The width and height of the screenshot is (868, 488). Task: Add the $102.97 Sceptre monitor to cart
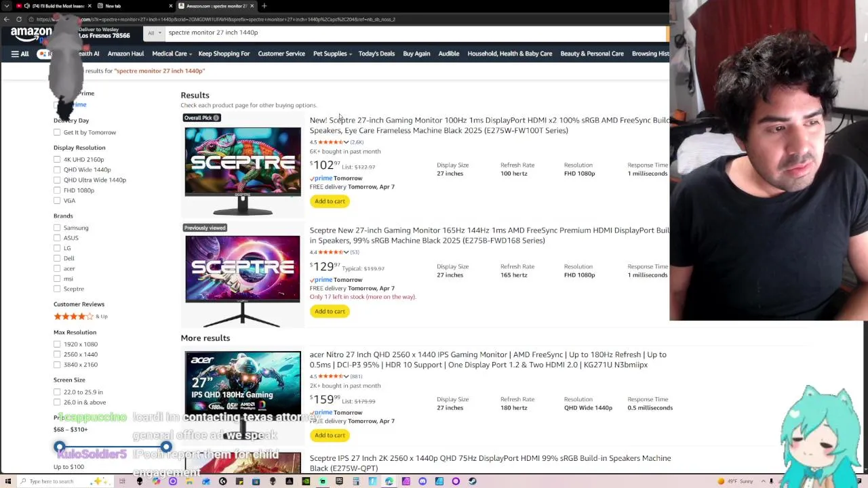click(x=330, y=201)
